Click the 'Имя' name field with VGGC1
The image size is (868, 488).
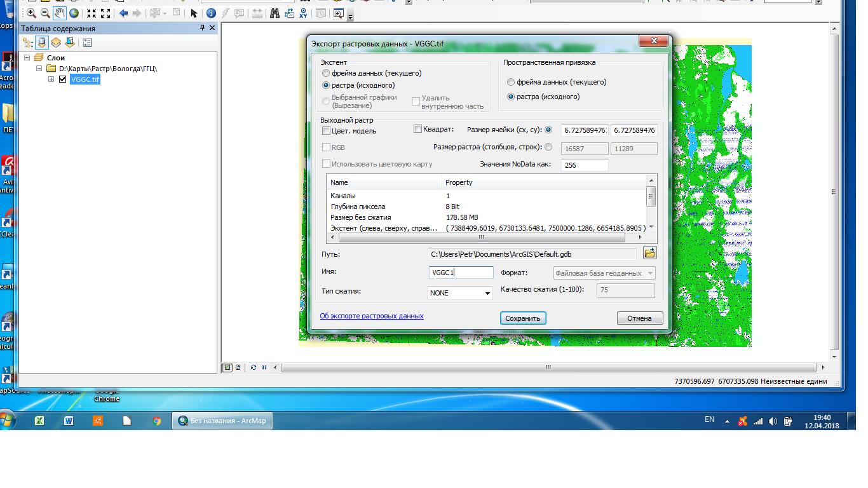pos(461,273)
